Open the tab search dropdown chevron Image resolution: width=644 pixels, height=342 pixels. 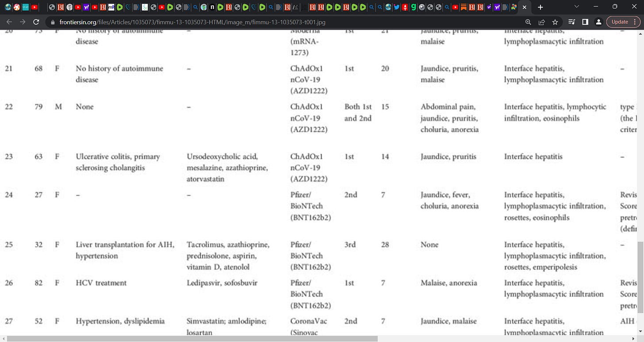[x=576, y=7]
